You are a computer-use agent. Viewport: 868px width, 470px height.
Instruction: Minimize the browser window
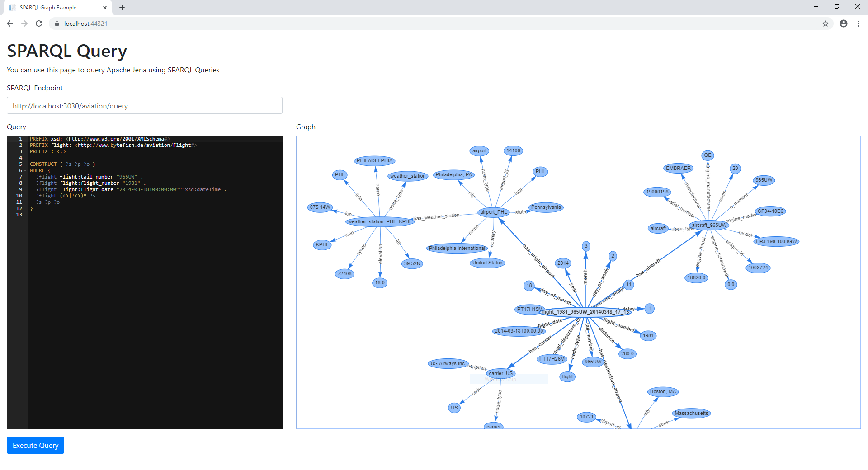816,6
